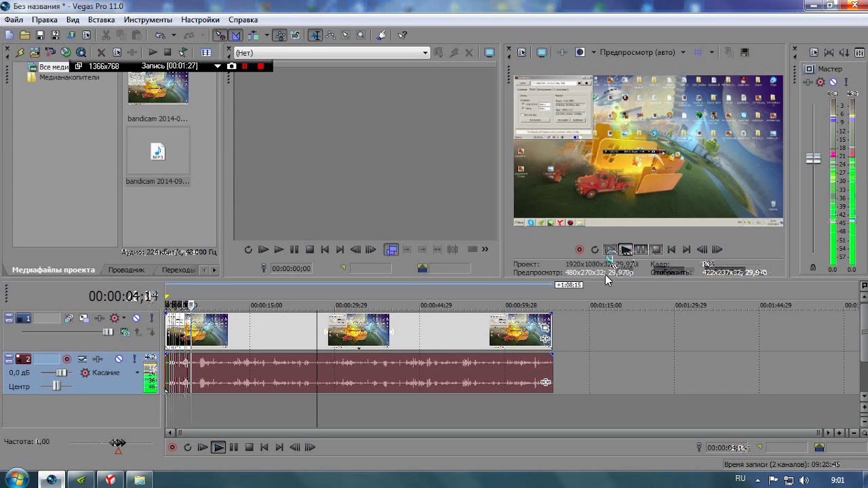Click the Undo arrow icon
This screenshot has width=868, height=488.
(160, 35)
